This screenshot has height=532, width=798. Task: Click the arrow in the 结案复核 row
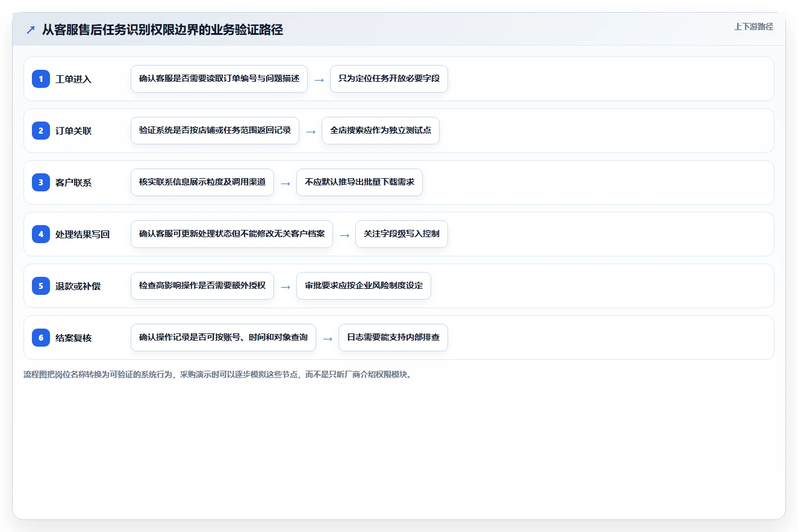click(x=328, y=338)
